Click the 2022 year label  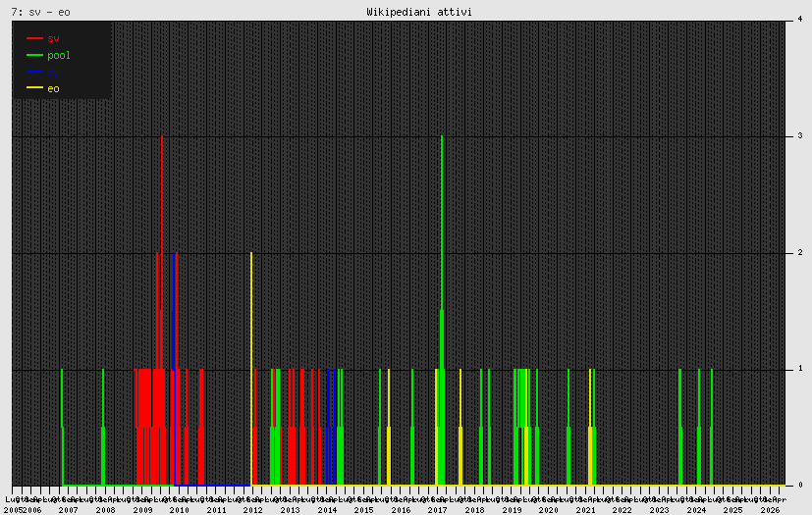(623, 510)
